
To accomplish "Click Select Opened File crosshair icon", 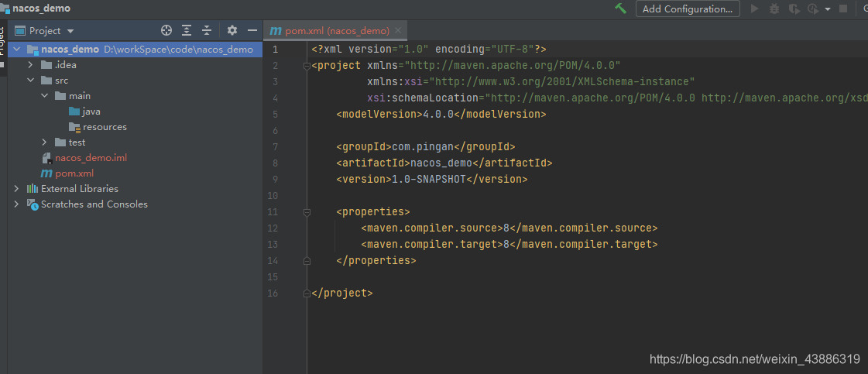I will click(166, 30).
